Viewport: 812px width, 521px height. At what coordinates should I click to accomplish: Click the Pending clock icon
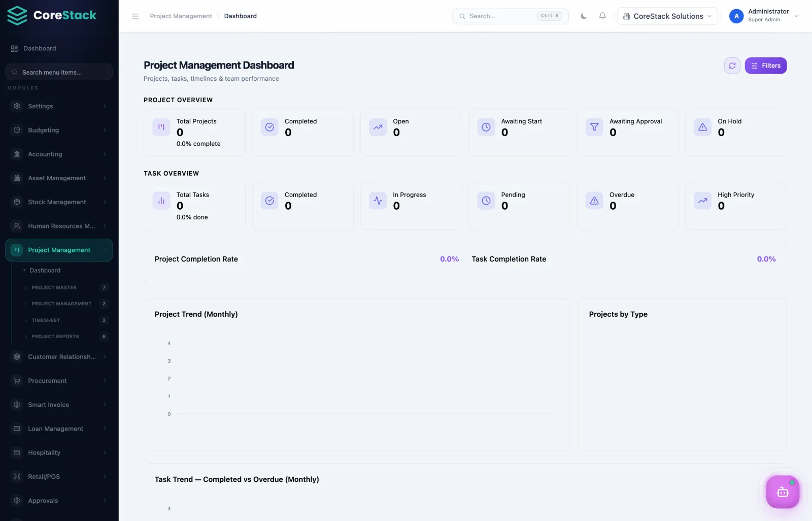pyautogui.click(x=486, y=201)
